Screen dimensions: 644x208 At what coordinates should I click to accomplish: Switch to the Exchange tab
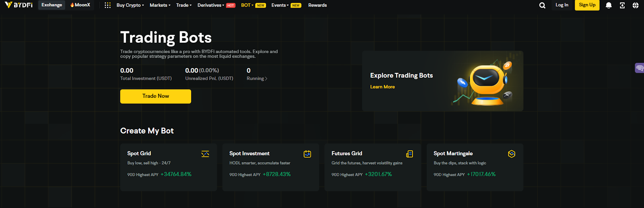52,5
